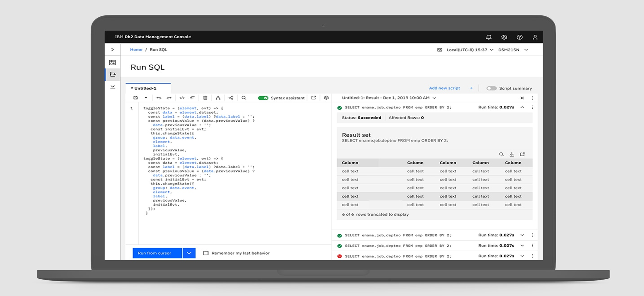Select the delete (trash) icon in the toolbar
This screenshot has width=644, height=296.
click(205, 98)
